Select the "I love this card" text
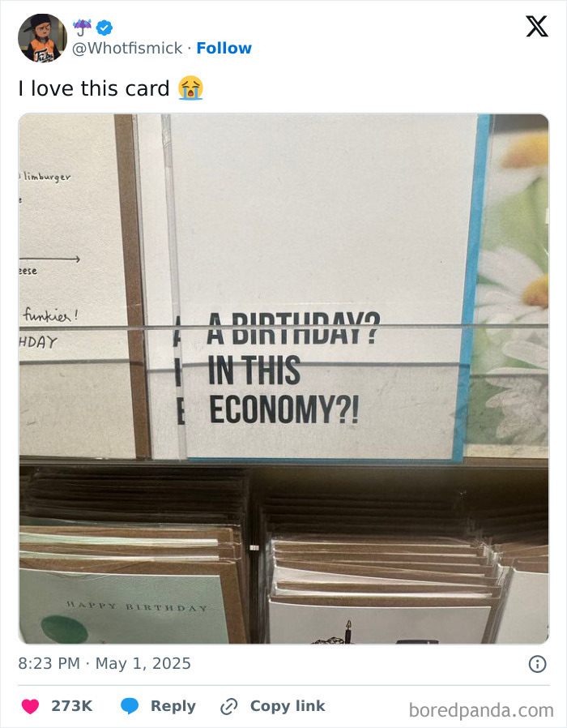The height and width of the screenshot is (728, 567). (x=94, y=88)
